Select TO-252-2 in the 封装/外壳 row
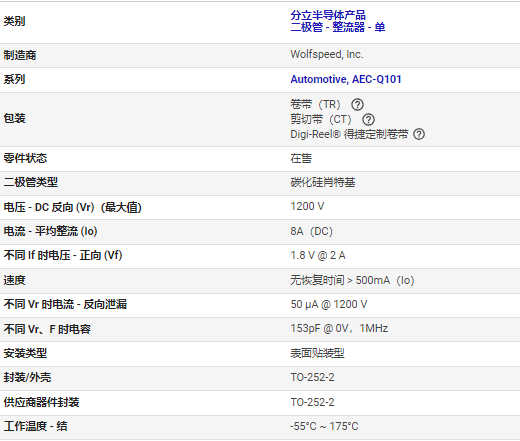The width and height of the screenshot is (520, 441). pyautogui.click(x=312, y=377)
